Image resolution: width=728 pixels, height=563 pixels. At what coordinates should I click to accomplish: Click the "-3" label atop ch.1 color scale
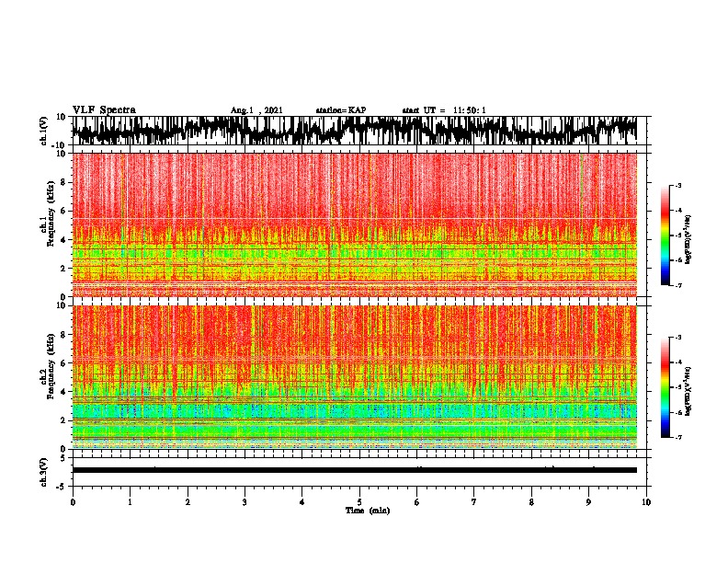pyautogui.click(x=677, y=185)
